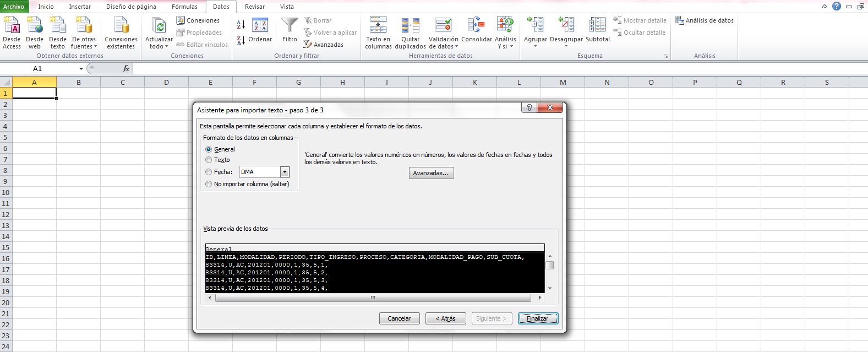Click the sort ascending A-Z icon
Image resolution: width=868 pixels, height=352 pixels.
[x=241, y=25]
